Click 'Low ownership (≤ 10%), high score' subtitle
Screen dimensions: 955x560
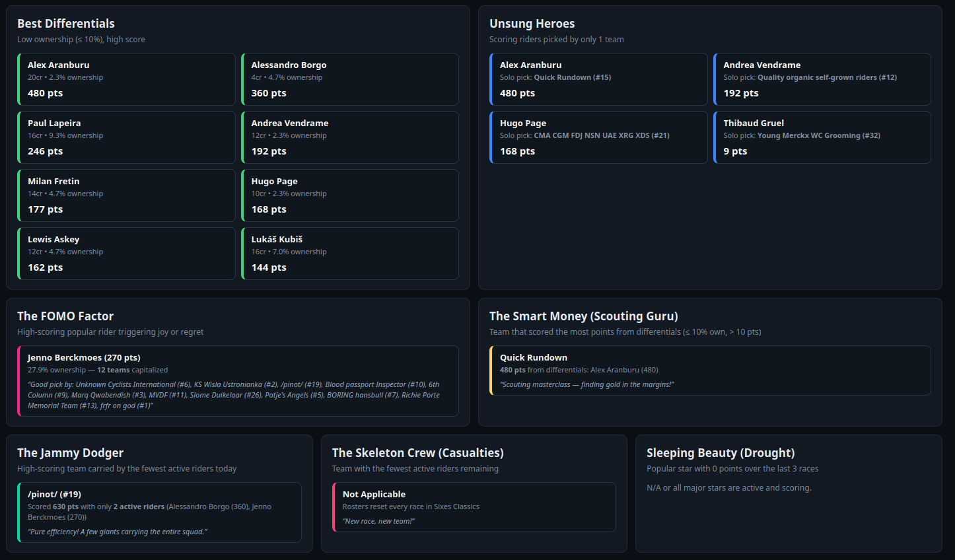tap(81, 40)
